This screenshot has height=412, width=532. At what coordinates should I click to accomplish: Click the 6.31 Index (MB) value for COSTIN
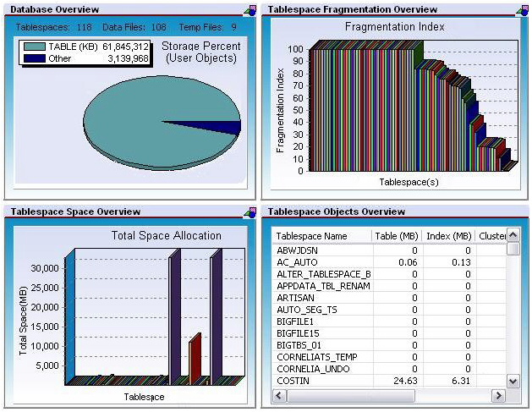461,381
